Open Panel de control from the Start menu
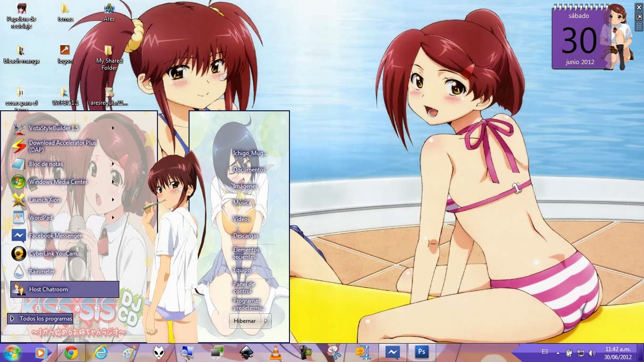This screenshot has height=362, width=644. tap(243, 288)
